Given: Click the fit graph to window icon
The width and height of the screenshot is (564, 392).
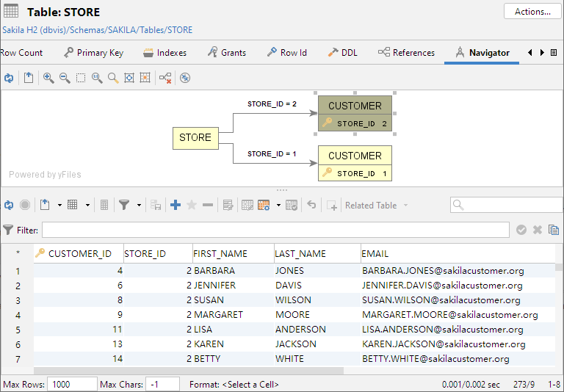Looking at the screenshot, I should [129, 78].
